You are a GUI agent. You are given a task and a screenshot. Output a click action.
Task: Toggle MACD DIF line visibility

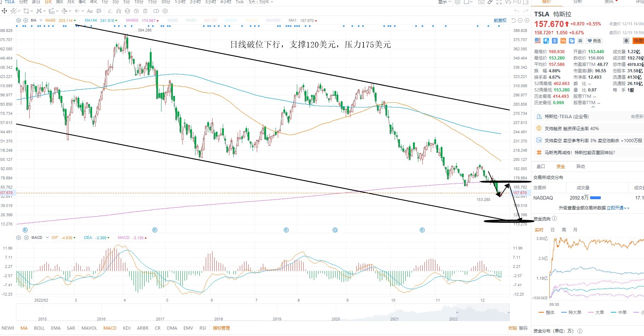pyautogui.click(x=63, y=237)
